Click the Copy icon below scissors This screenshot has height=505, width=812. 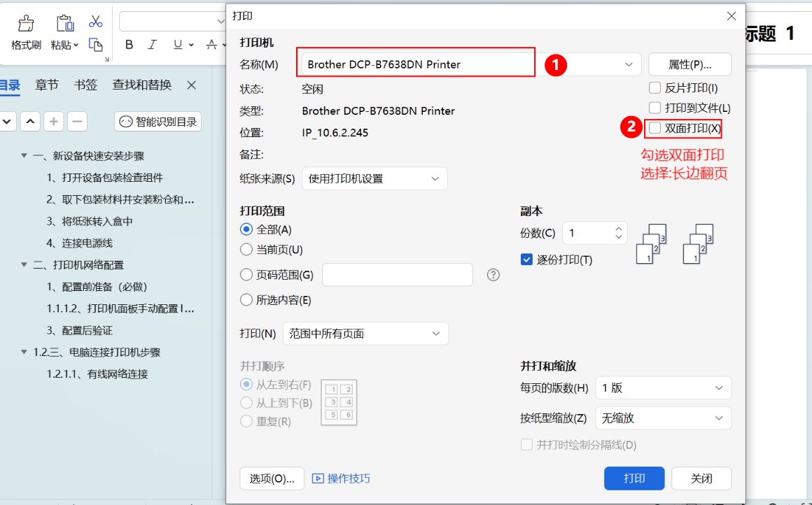[96, 45]
